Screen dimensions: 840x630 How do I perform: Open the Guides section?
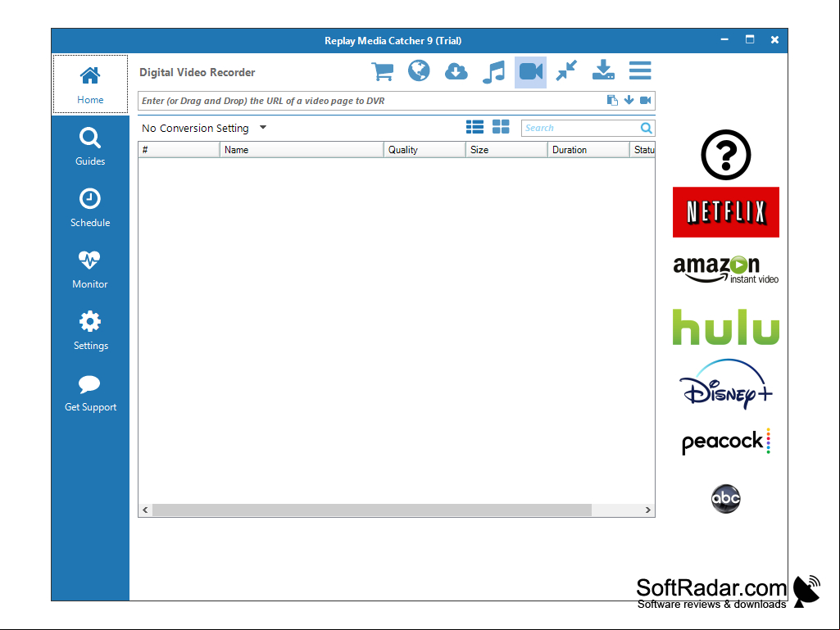(x=90, y=147)
